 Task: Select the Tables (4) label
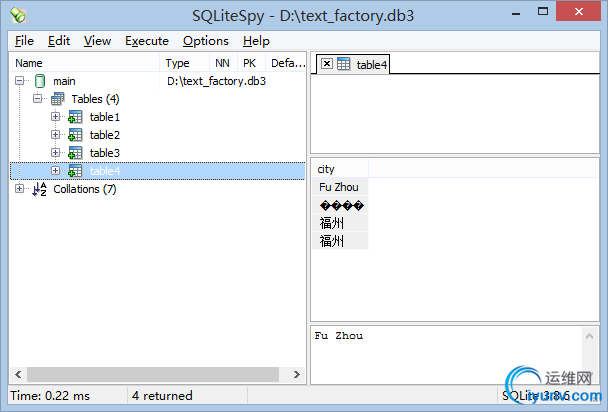(95, 99)
